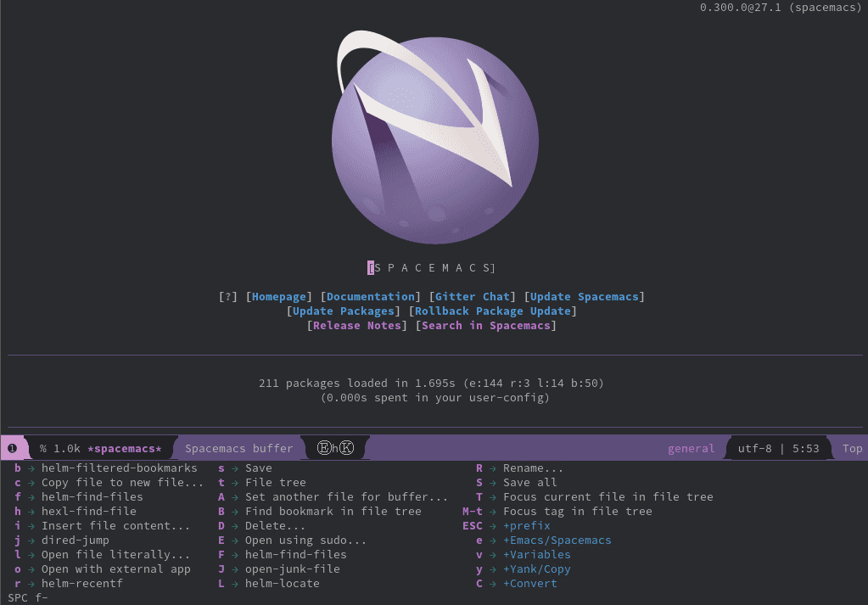
Task: Click Search in Spacemacs link
Action: (486, 326)
